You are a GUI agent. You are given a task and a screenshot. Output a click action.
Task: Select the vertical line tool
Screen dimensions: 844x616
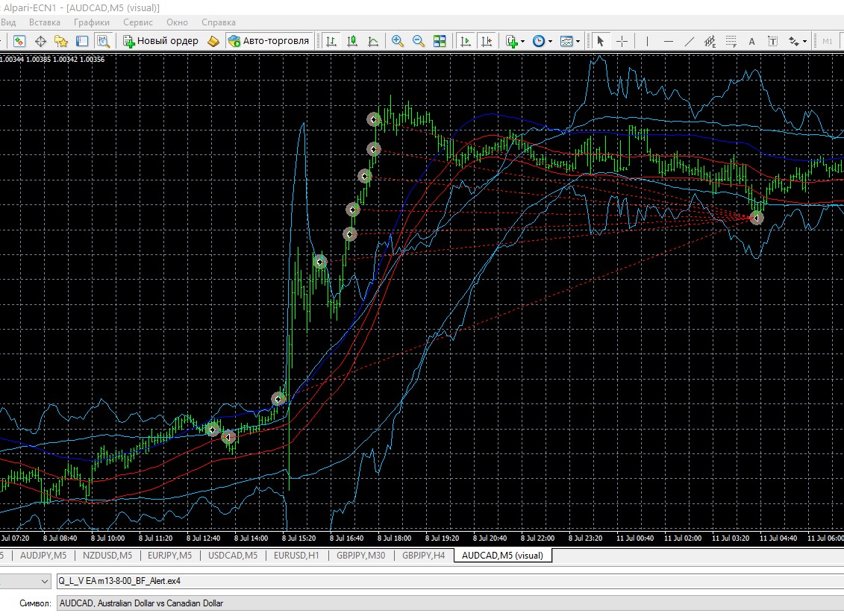pos(647,41)
